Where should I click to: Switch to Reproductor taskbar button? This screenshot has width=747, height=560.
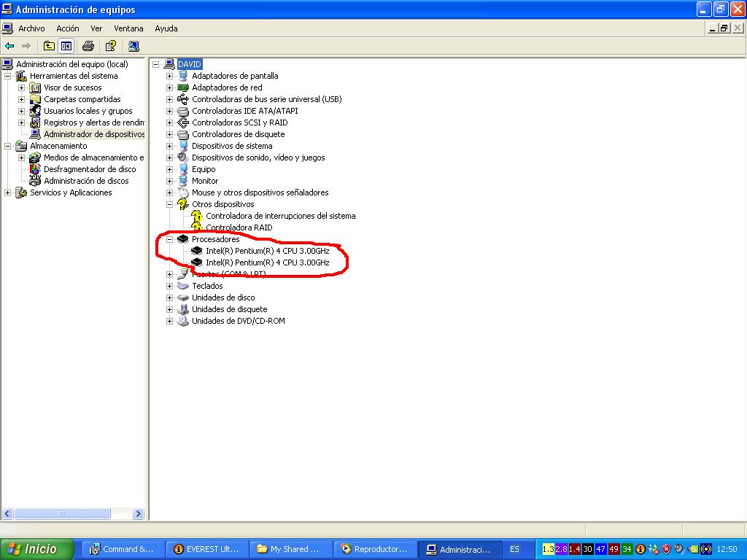pyautogui.click(x=376, y=549)
